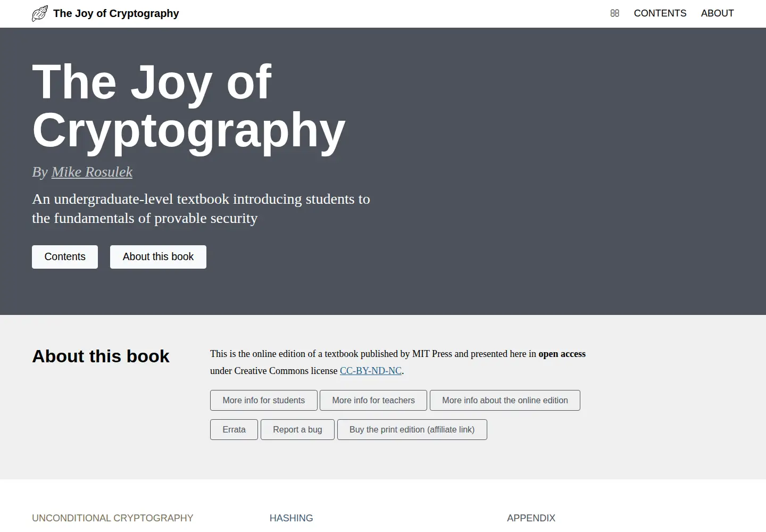This screenshot has height=532, width=766.
Task: Click the UNCONDITIONAL CRYPTOGRAPHY section heading
Action: pyautogui.click(x=113, y=518)
